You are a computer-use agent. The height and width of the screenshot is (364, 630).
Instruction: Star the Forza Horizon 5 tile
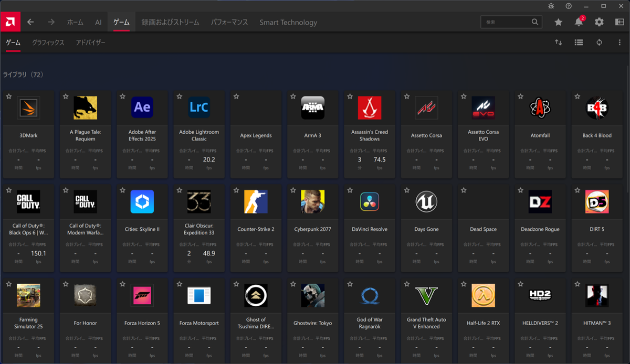(x=122, y=284)
